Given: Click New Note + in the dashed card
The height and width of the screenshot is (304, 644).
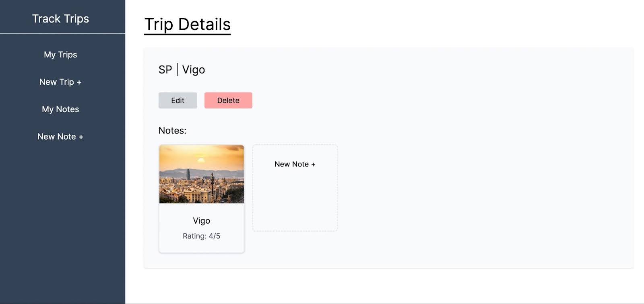Looking at the screenshot, I should 295,164.
